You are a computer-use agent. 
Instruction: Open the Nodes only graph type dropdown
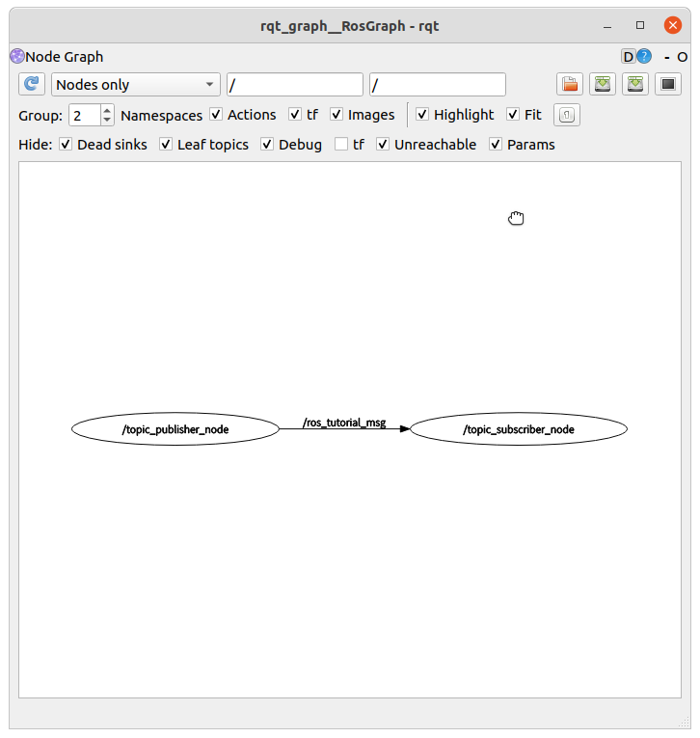pyautogui.click(x=136, y=85)
